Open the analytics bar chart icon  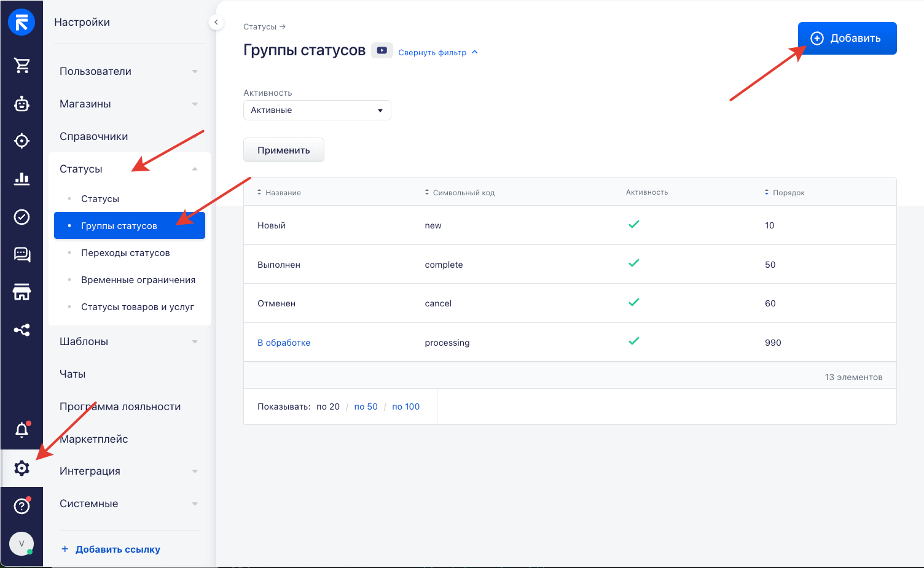[22, 179]
